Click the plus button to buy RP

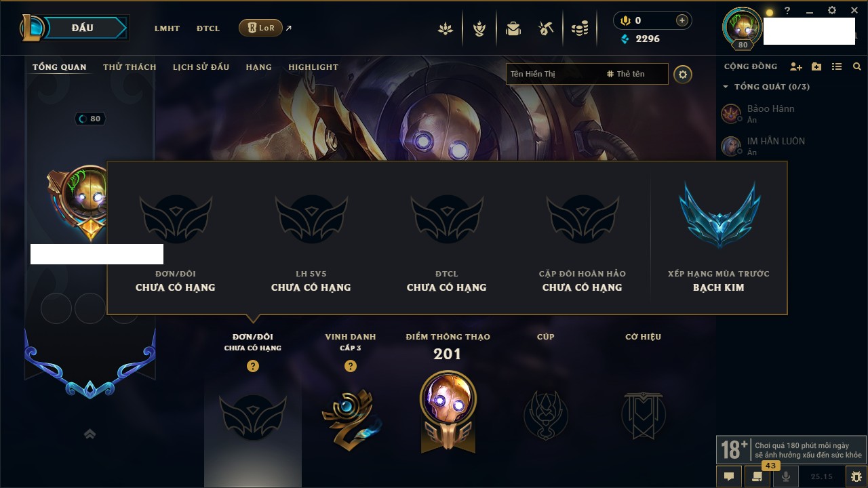pos(682,20)
